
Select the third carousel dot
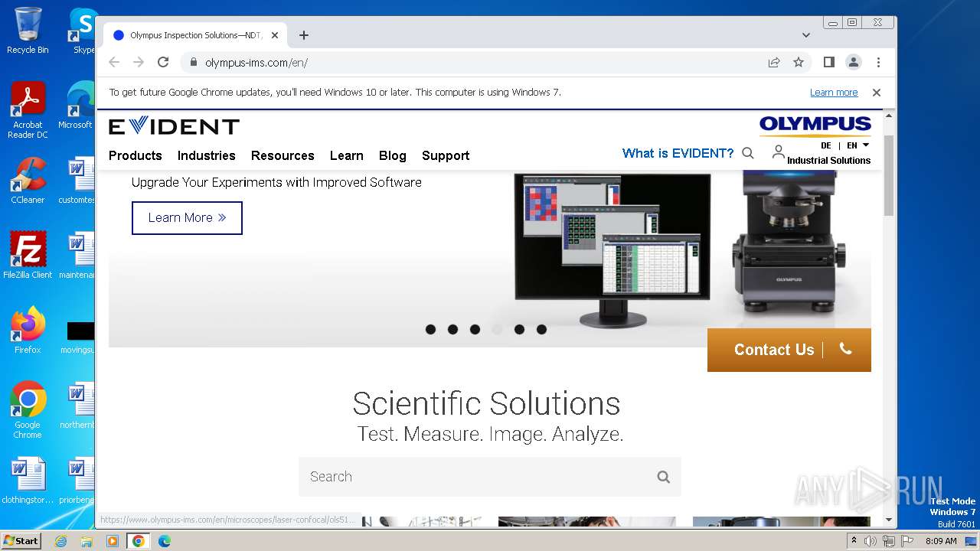475,330
